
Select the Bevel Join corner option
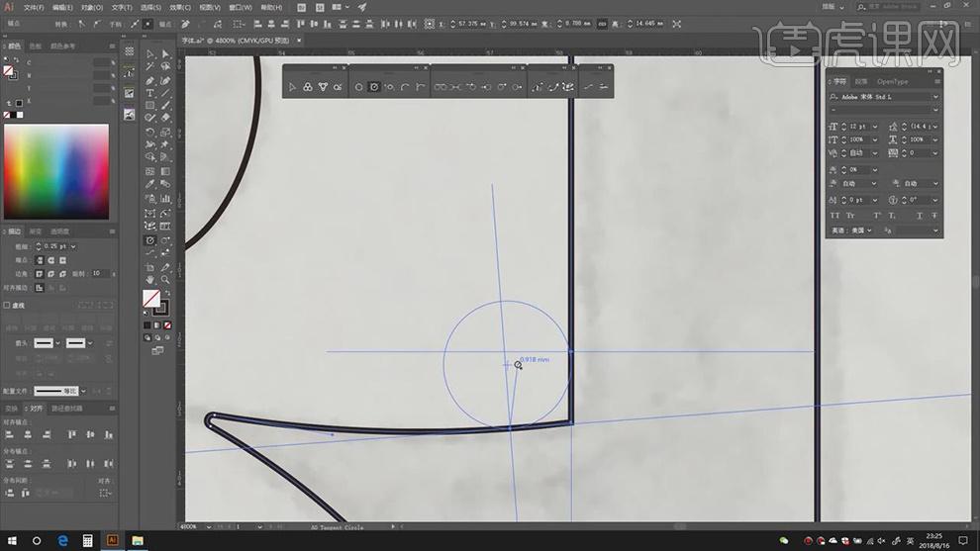coord(62,274)
